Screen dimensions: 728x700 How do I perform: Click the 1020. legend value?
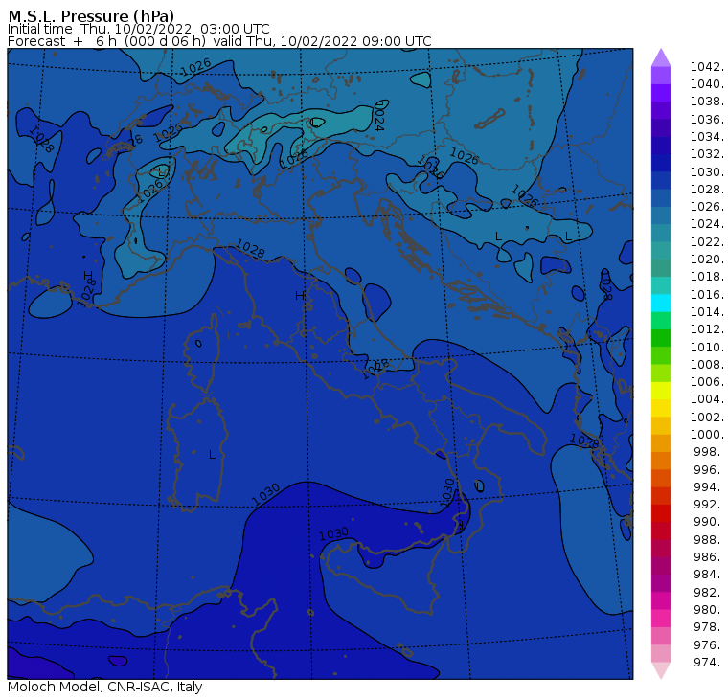[707, 259]
